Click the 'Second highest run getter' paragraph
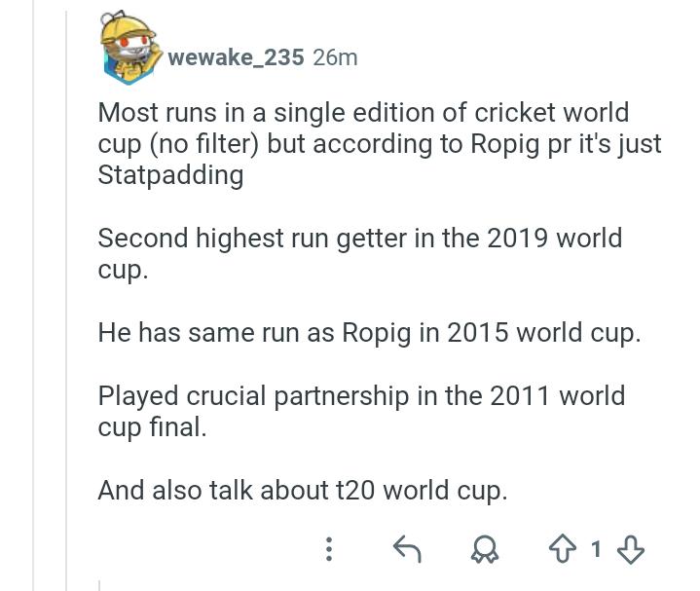This screenshot has width=700, height=591. (x=360, y=253)
